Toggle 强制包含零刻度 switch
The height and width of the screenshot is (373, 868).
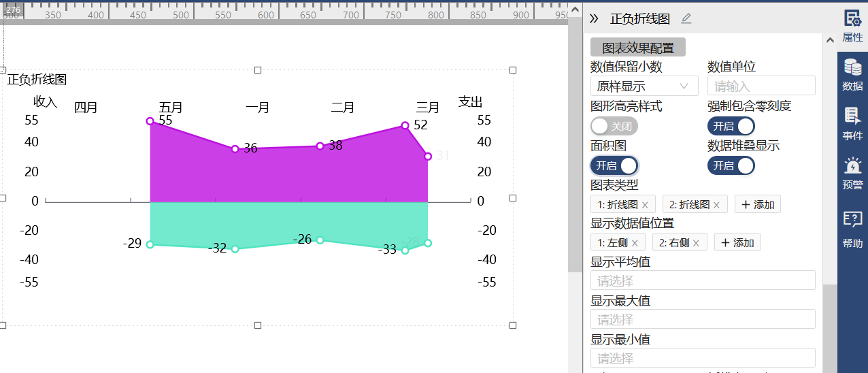731,126
